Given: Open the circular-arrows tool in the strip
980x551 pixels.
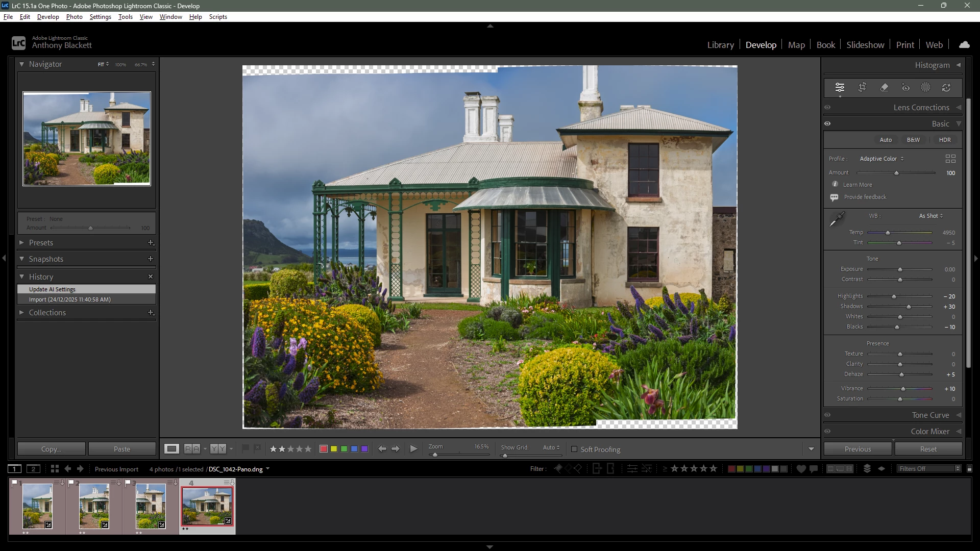Looking at the screenshot, I should point(946,87).
